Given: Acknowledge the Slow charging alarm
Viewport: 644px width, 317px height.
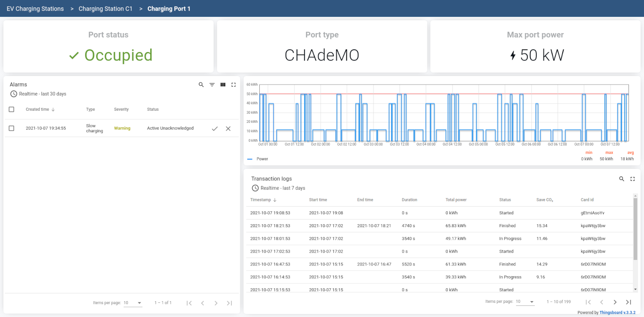Looking at the screenshot, I should tap(215, 128).
